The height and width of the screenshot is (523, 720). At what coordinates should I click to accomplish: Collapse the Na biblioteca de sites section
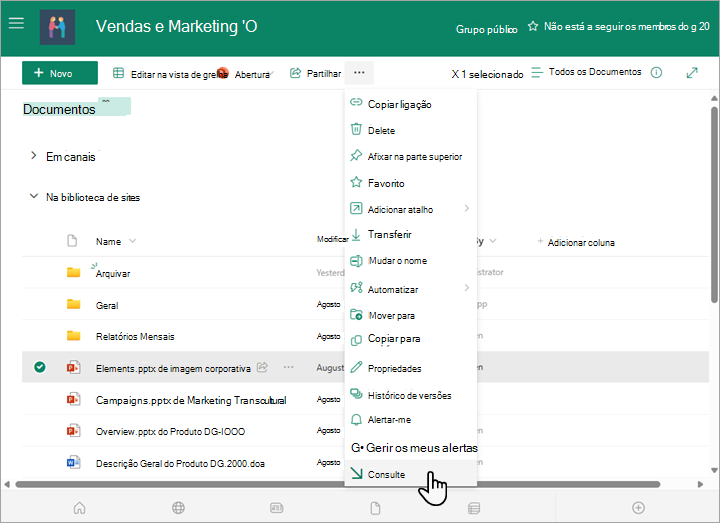click(x=34, y=196)
